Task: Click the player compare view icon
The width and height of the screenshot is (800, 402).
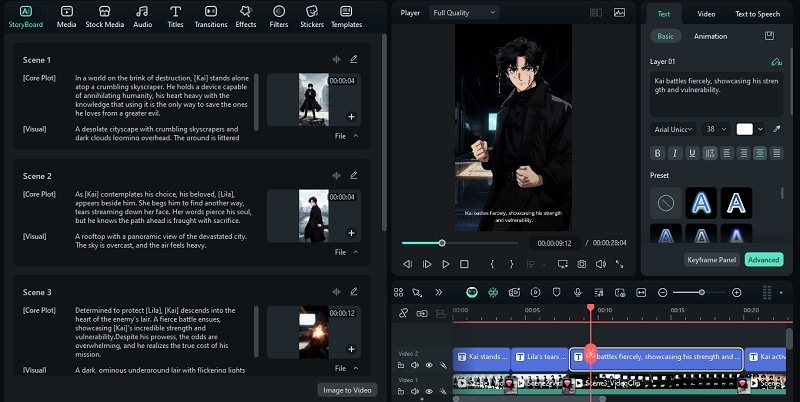Action: click(x=595, y=13)
